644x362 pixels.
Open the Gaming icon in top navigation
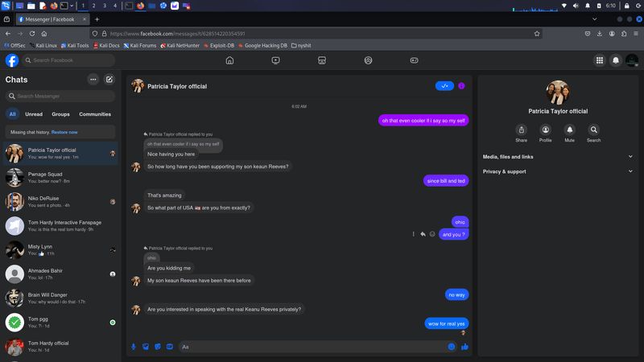(414, 60)
